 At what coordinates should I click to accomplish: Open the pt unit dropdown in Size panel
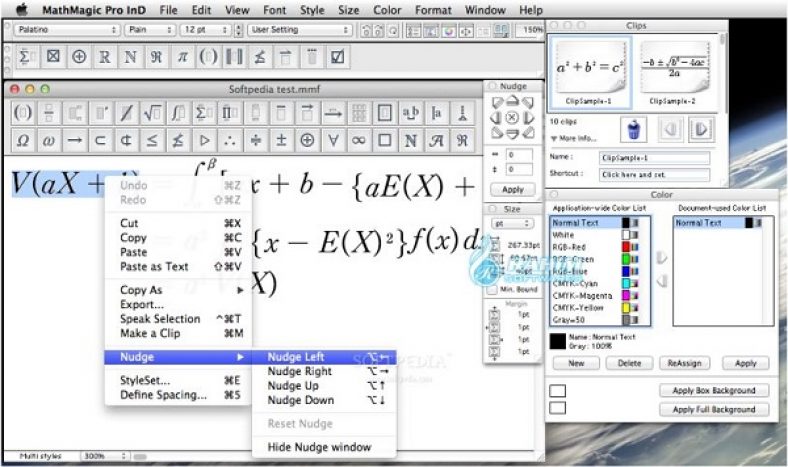(x=512, y=223)
